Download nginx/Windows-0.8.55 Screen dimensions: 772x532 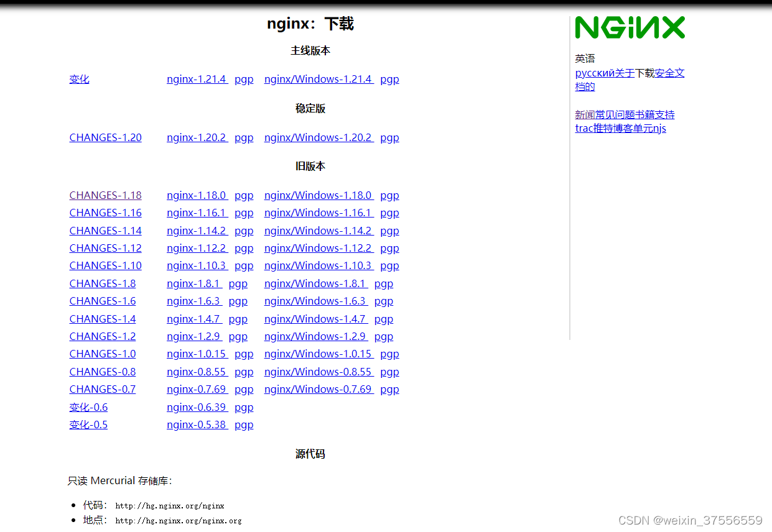[319, 372]
